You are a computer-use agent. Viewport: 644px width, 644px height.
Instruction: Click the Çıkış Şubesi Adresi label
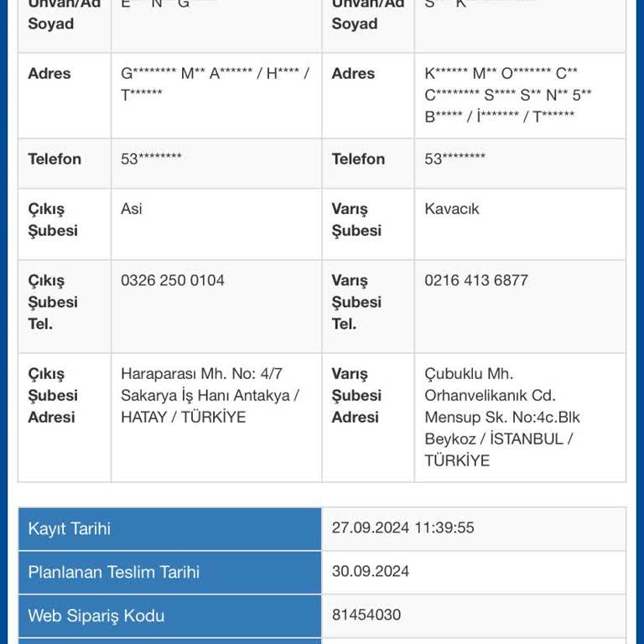53,395
